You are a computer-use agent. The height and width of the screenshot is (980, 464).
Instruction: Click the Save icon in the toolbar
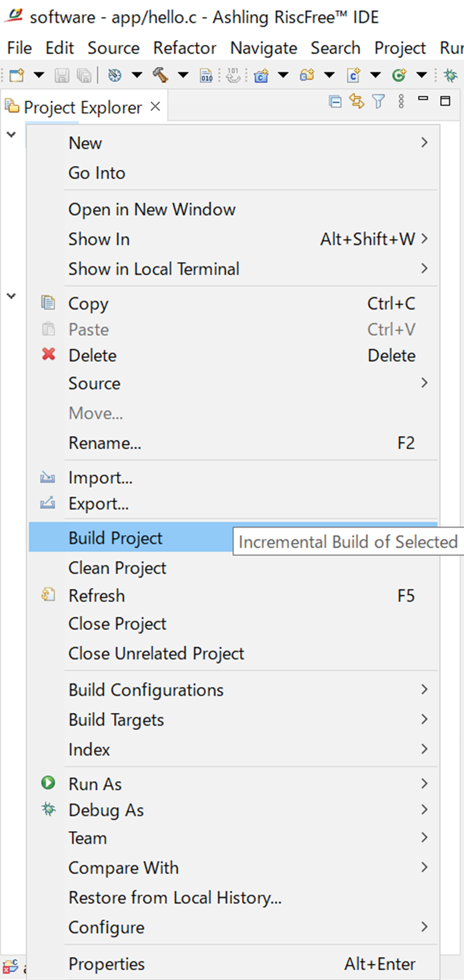click(x=62, y=75)
